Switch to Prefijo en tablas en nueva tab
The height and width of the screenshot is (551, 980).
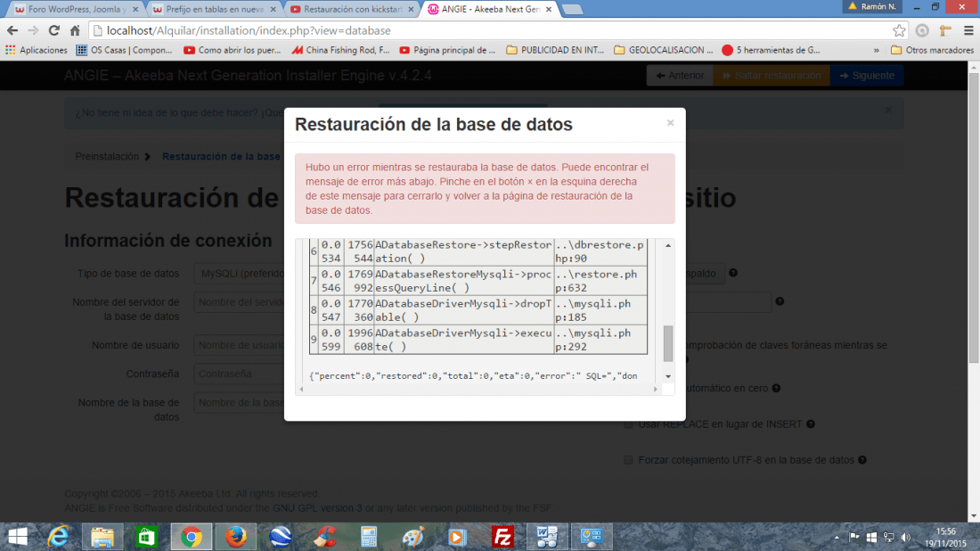coord(213,10)
